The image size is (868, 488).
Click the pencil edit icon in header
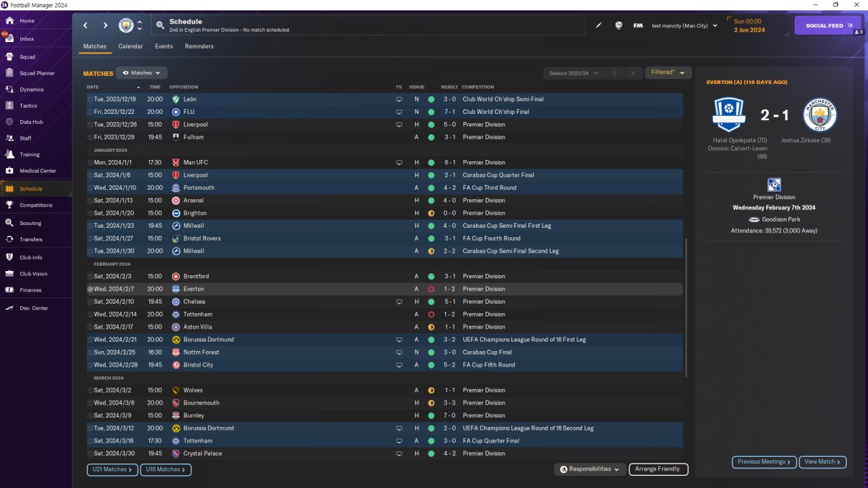(x=599, y=25)
